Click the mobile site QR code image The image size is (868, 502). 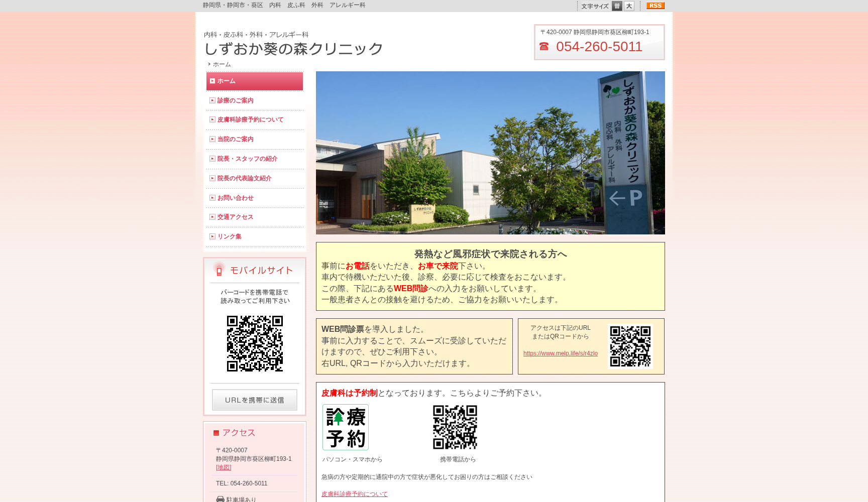254,343
